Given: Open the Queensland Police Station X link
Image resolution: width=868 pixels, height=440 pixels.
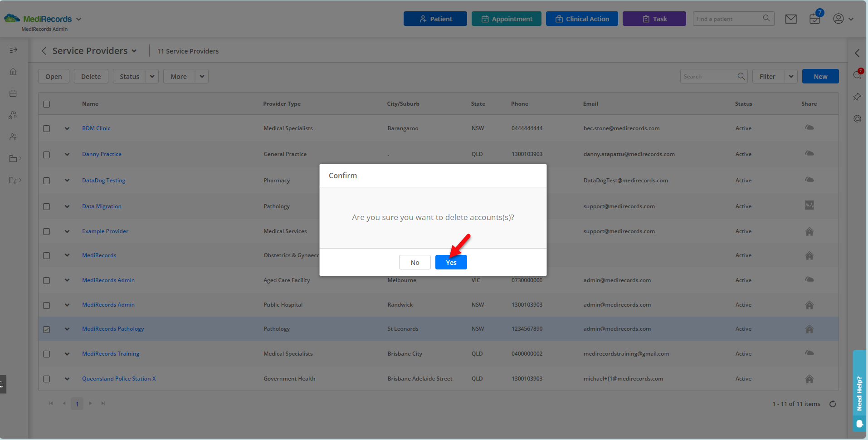Looking at the screenshot, I should click(x=119, y=378).
